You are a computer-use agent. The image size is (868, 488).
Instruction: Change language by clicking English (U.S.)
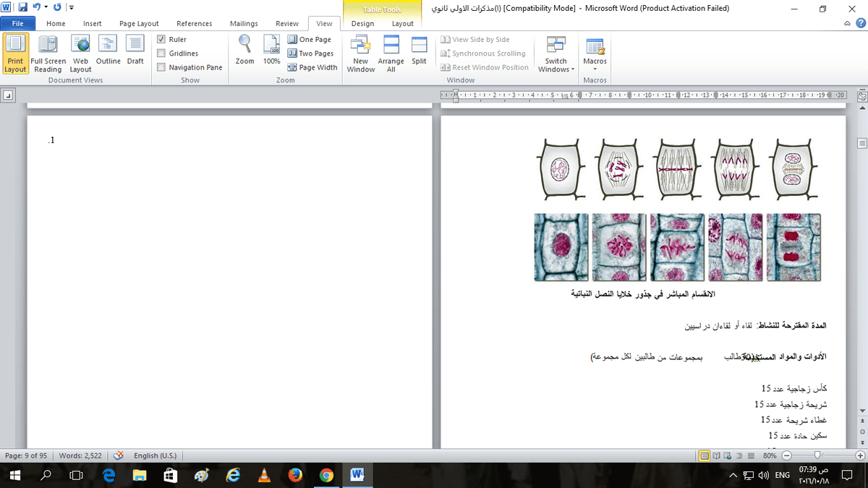click(154, 455)
